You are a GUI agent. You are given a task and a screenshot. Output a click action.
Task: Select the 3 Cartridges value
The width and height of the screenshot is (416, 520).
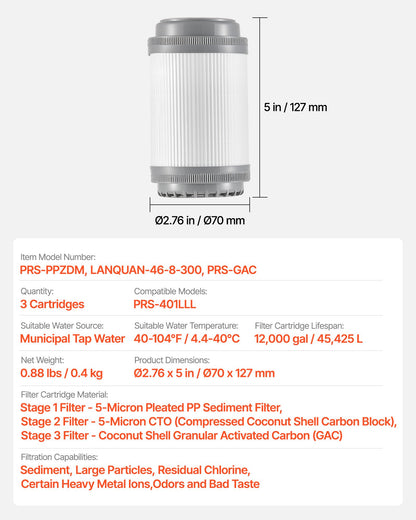52,304
